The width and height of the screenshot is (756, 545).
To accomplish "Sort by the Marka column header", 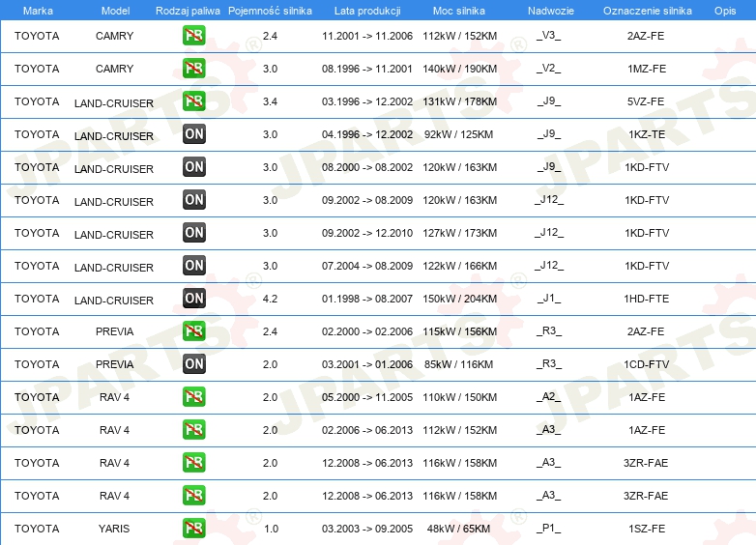I will (38, 11).
